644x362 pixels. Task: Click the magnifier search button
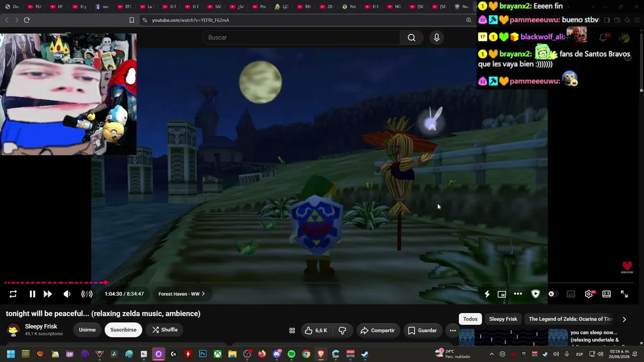point(412,38)
